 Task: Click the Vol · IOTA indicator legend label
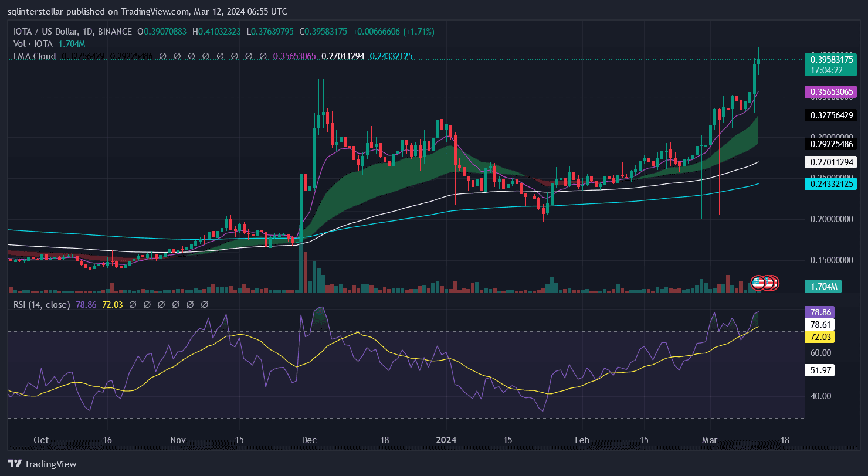(33, 43)
